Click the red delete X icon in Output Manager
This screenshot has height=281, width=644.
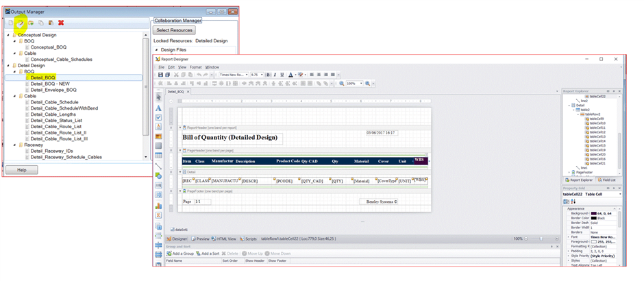click(x=61, y=23)
